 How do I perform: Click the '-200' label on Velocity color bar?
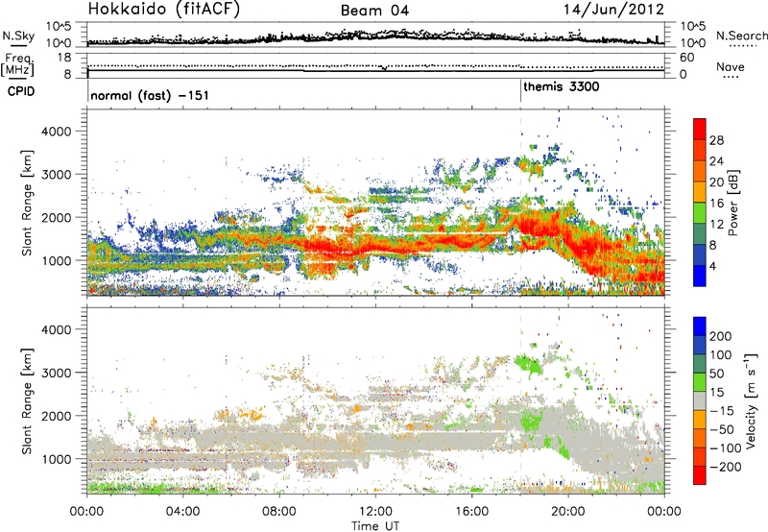tap(726, 467)
